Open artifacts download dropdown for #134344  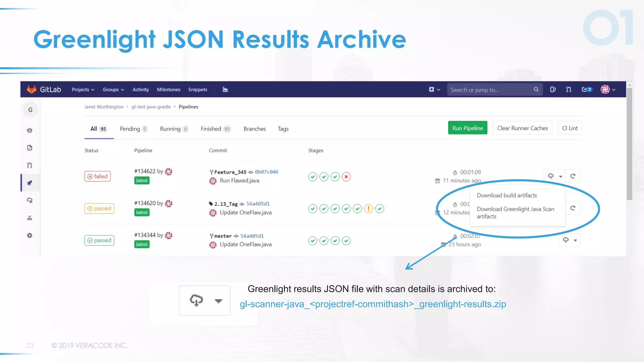pos(569,240)
